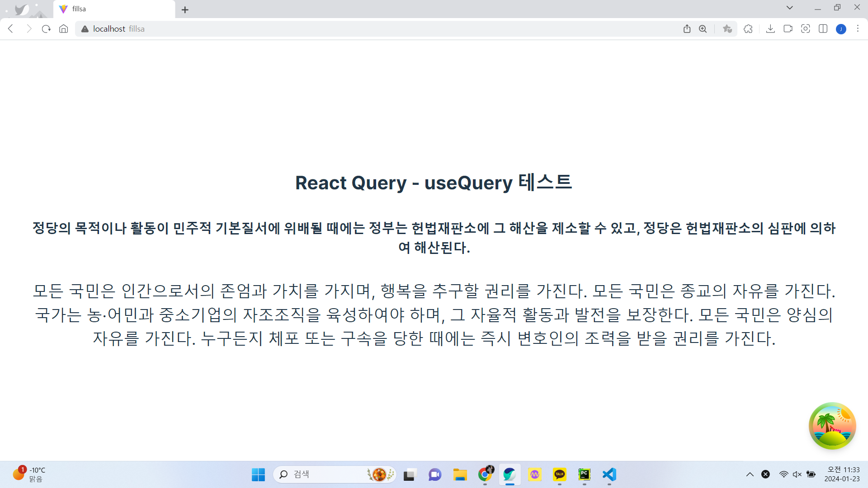The width and height of the screenshot is (868, 488).
Task: Click the share page icon
Action: pos(687,29)
